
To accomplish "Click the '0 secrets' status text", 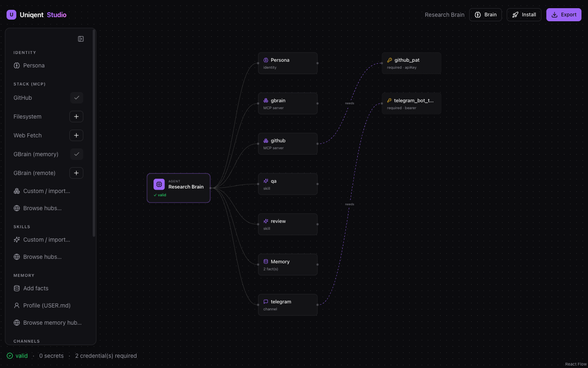I will 51,356.
